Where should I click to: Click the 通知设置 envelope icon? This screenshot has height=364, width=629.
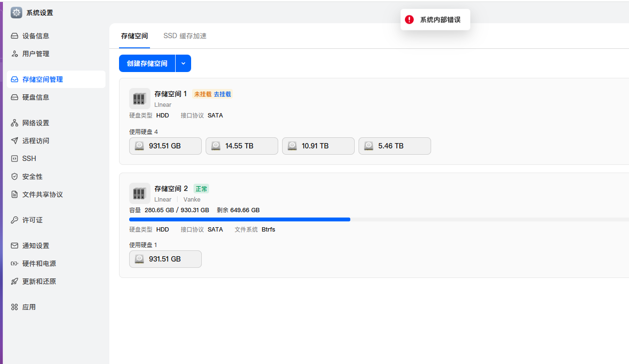[15, 246]
